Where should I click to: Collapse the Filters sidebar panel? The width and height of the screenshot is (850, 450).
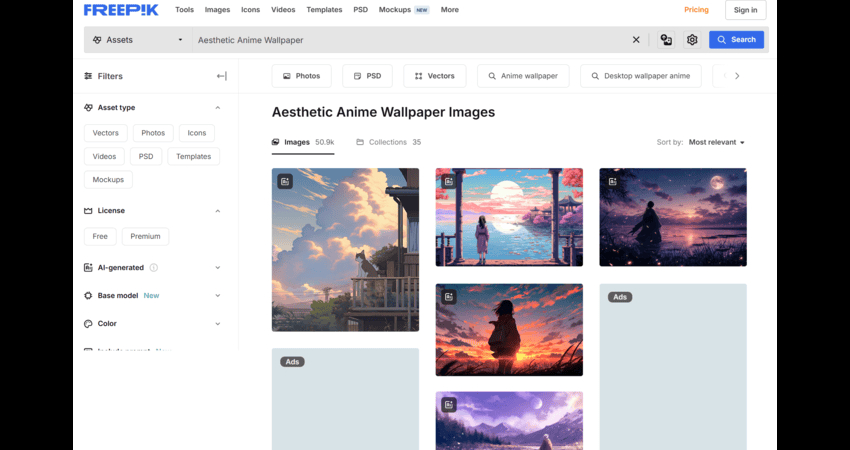221,76
